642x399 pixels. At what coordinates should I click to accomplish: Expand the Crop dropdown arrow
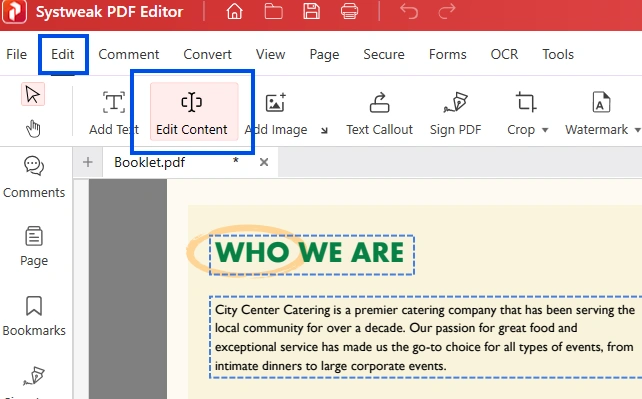(x=545, y=130)
